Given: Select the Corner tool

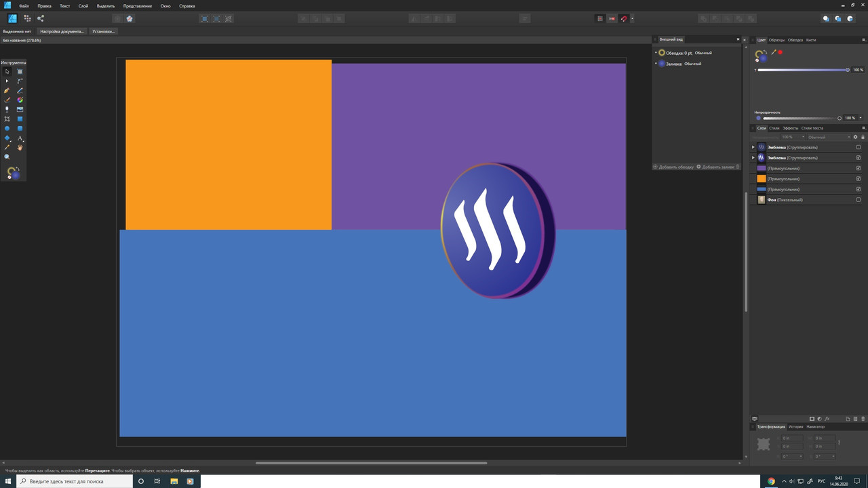Looking at the screenshot, I should 20,81.
